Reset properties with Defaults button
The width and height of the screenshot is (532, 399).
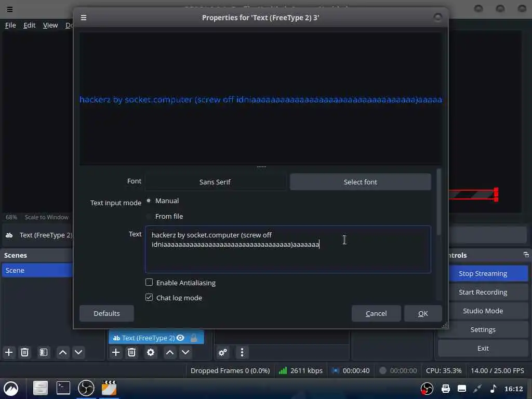pos(107,313)
